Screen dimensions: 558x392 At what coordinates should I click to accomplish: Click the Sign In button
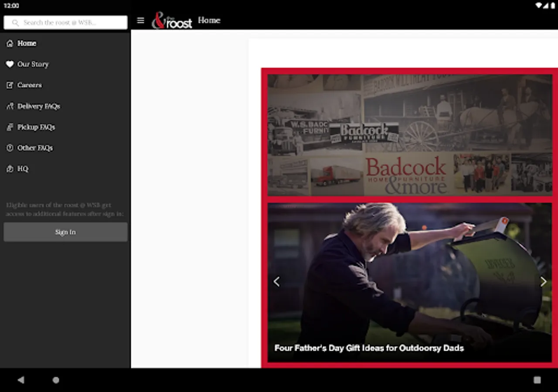coord(65,232)
